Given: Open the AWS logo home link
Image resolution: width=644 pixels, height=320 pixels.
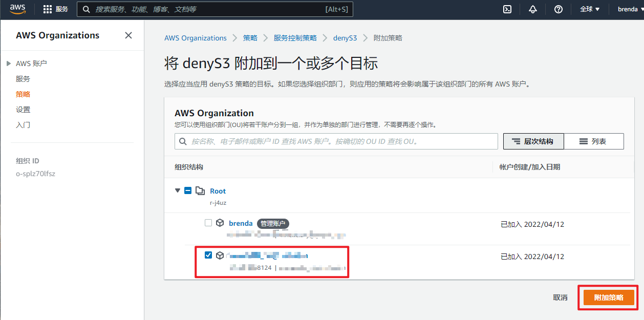Looking at the screenshot, I should point(17,9).
